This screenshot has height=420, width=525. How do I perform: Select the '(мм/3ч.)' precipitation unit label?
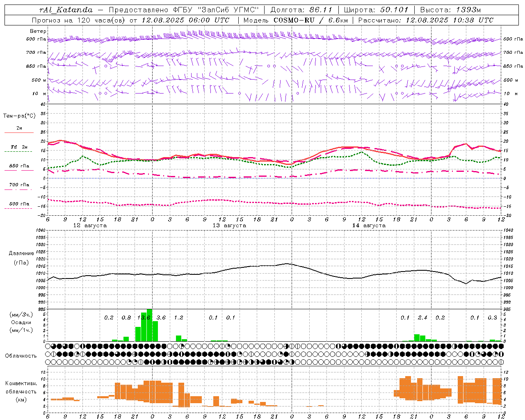[x=21, y=315]
